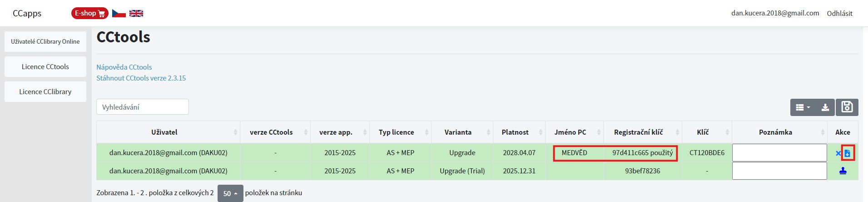Open the E-shop cart button

(x=89, y=13)
